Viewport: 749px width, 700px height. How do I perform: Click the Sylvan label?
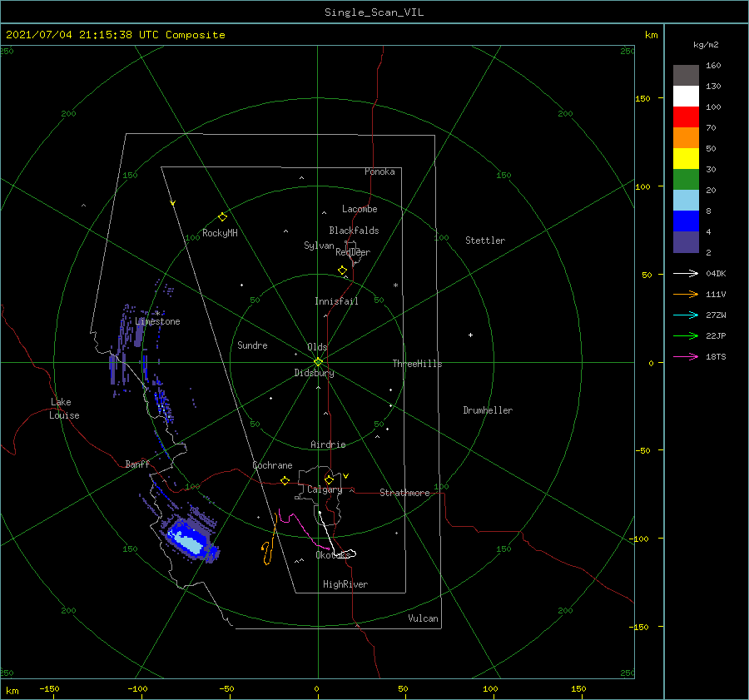pos(319,246)
